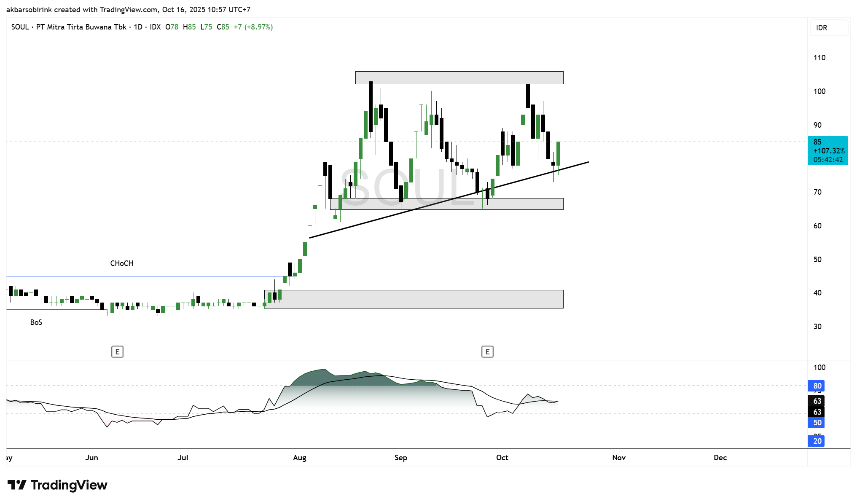Image resolution: width=857 pixels, height=504 pixels.
Task: Click the RSI 50 level label
Action: click(817, 422)
